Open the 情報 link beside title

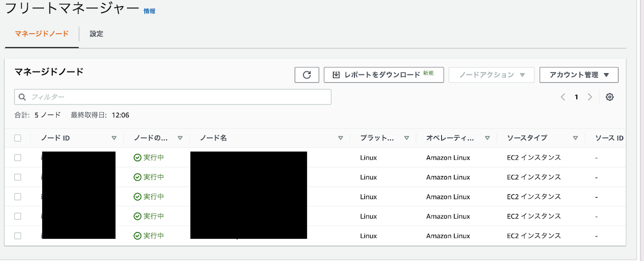(149, 11)
